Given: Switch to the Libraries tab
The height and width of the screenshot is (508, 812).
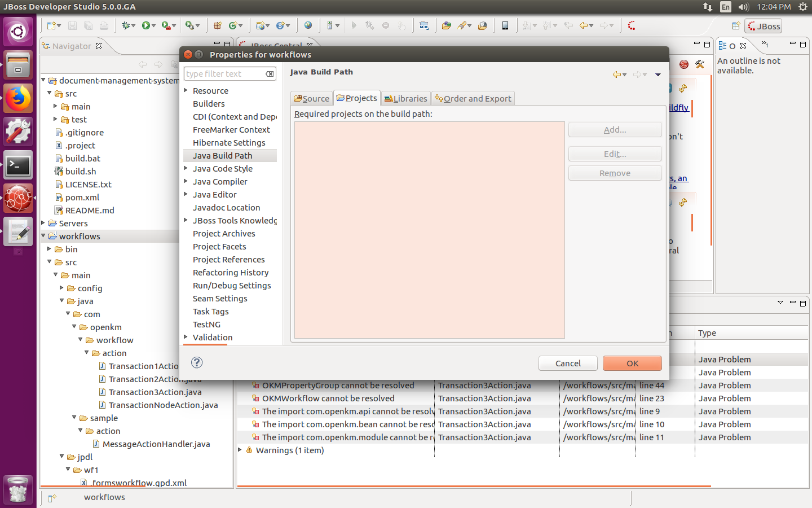Looking at the screenshot, I should pyautogui.click(x=405, y=98).
